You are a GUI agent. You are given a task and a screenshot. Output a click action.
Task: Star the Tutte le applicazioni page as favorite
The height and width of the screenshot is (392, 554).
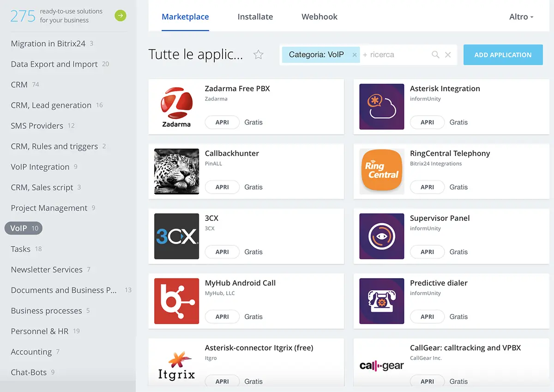tap(259, 55)
